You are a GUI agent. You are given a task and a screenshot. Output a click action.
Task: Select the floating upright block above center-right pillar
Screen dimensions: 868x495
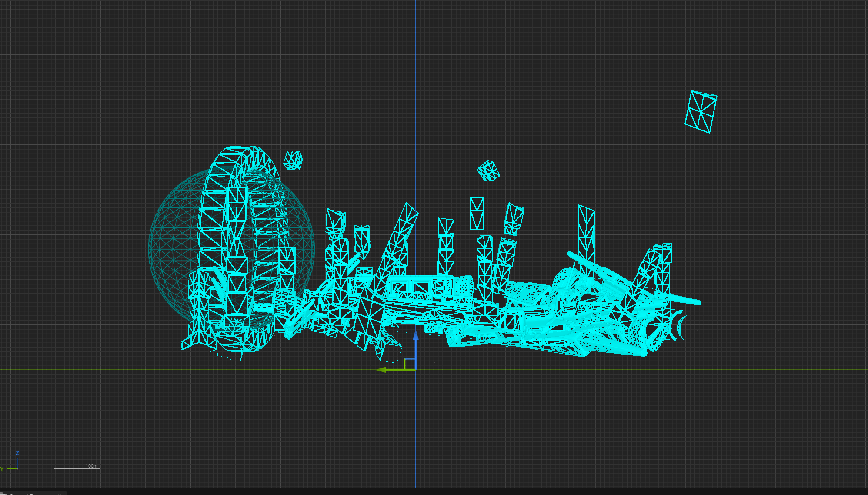point(477,213)
